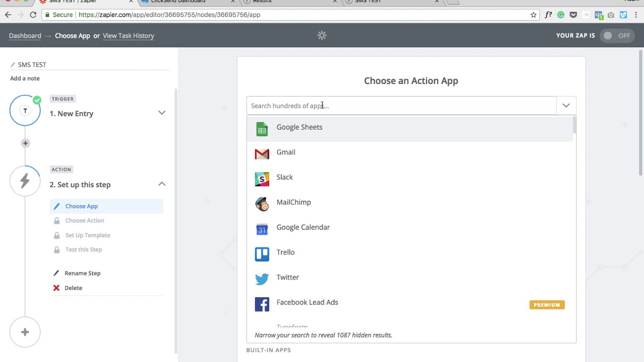Screen dimensions: 644x362
Task: Expand the New Entry trigger step
Action: [x=162, y=113]
